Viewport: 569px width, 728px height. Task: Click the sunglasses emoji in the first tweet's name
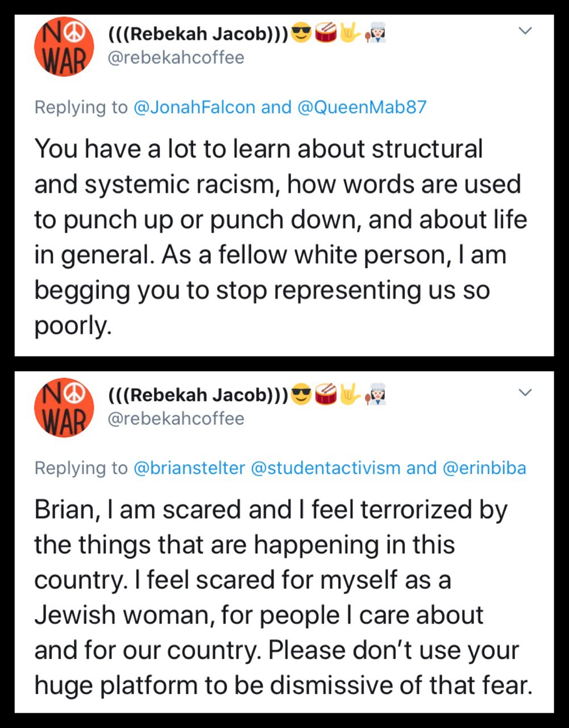pyautogui.click(x=301, y=34)
